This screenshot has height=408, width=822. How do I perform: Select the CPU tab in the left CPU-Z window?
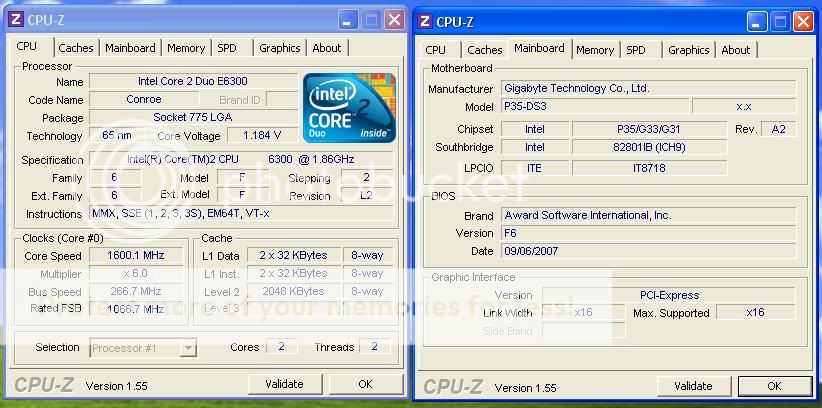tap(27, 46)
